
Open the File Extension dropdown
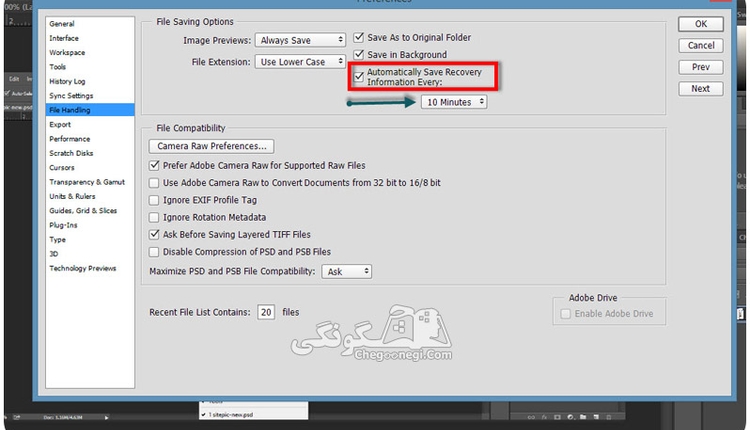pos(300,62)
